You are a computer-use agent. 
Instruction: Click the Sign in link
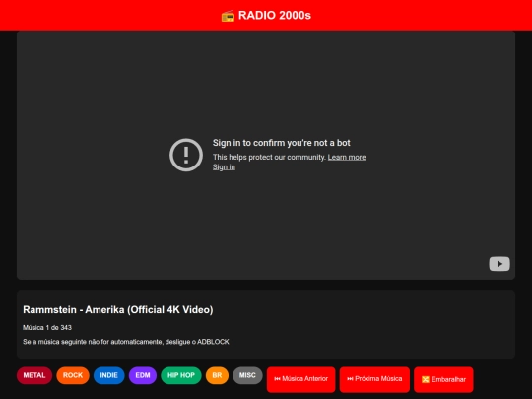pos(224,167)
